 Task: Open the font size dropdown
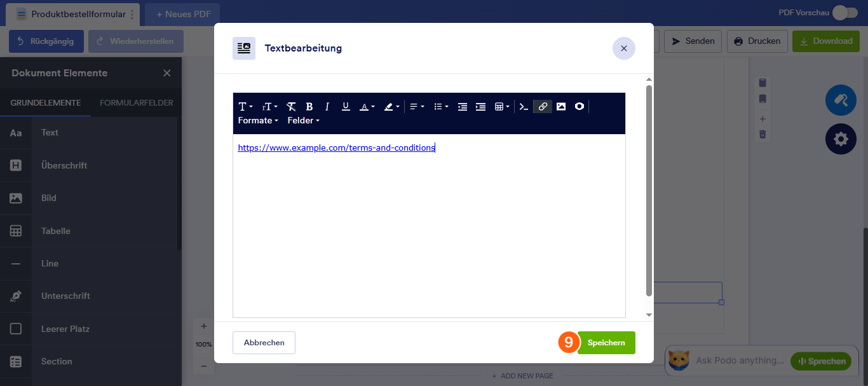(270, 107)
